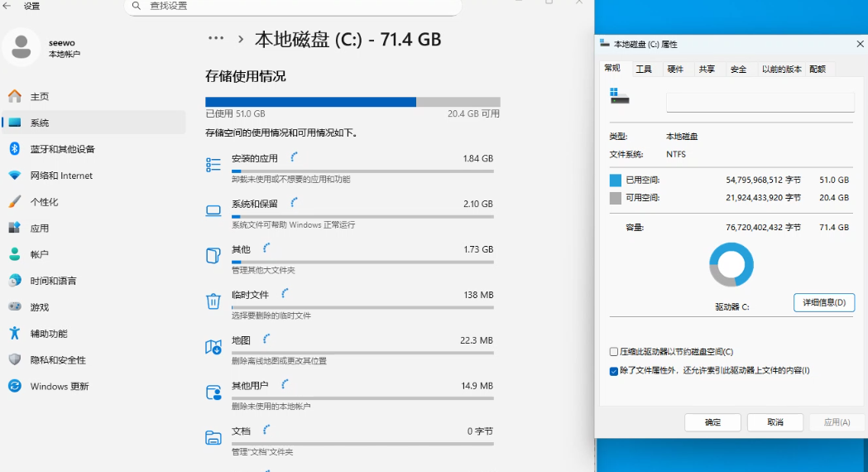Open 临时文件 storage category
Screen dimensions: 868x472
pos(349,304)
